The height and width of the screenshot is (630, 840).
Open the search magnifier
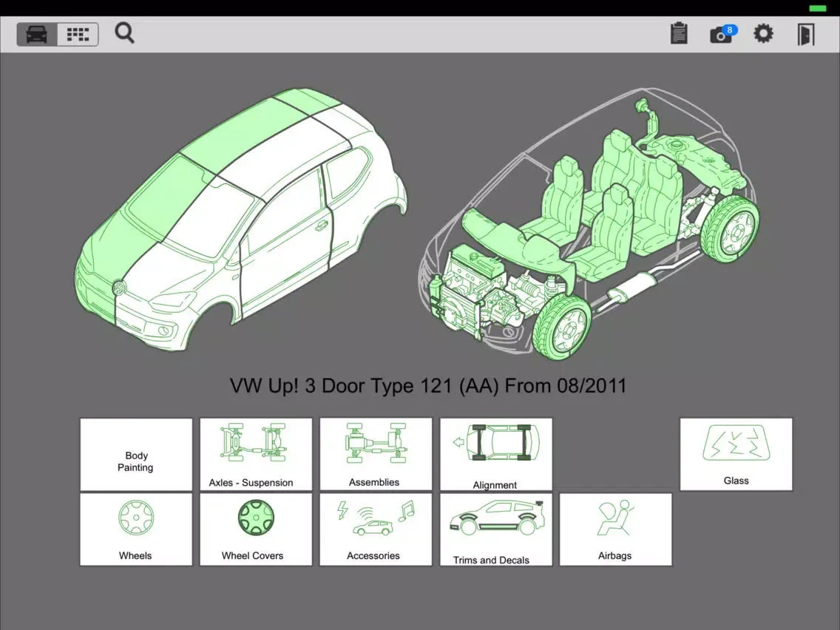click(x=124, y=33)
